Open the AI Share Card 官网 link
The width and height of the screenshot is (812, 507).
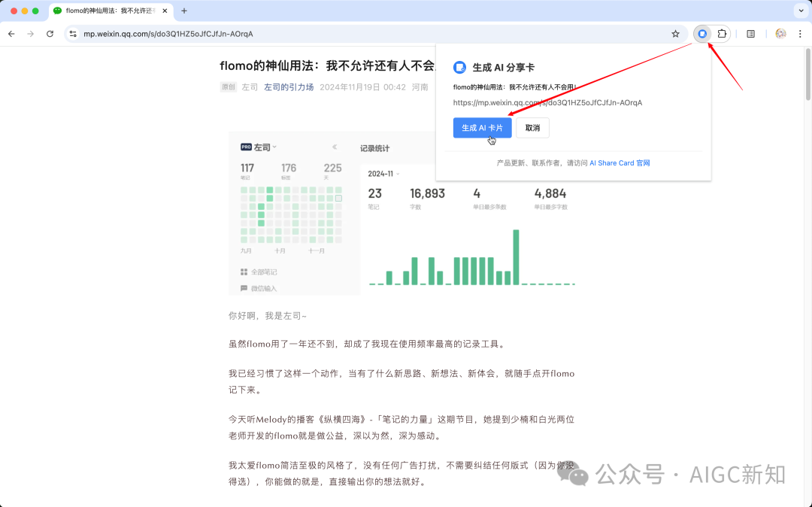[x=620, y=163]
